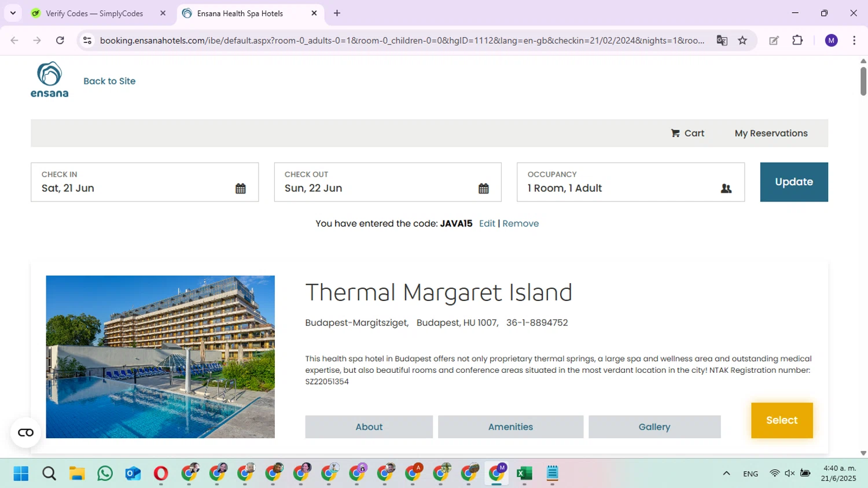Open the hotel photo thumbnail

pyautogui.click(x=160, y=357)
